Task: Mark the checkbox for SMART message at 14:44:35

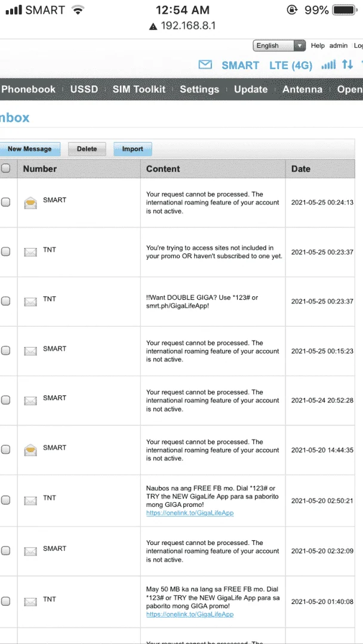Action: click(x=5, y=450)
